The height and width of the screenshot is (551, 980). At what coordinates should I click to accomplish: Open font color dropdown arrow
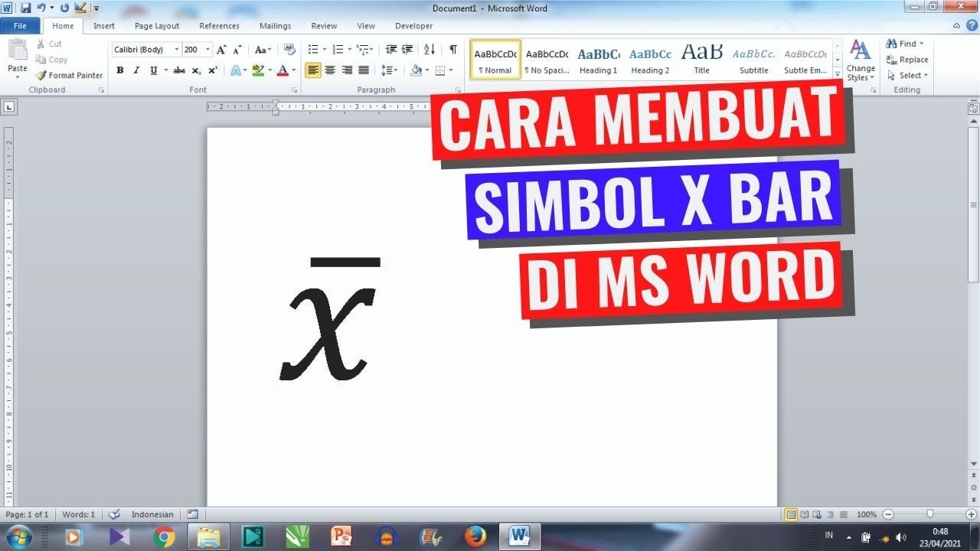point(293,70)
